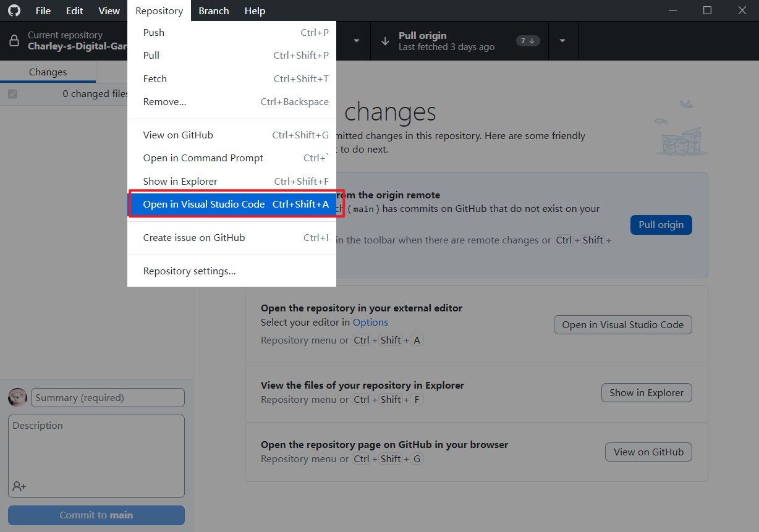Toggle the select all changed files checkbox
The width and height of the screenshot is (759, 532).
point(12,94)
